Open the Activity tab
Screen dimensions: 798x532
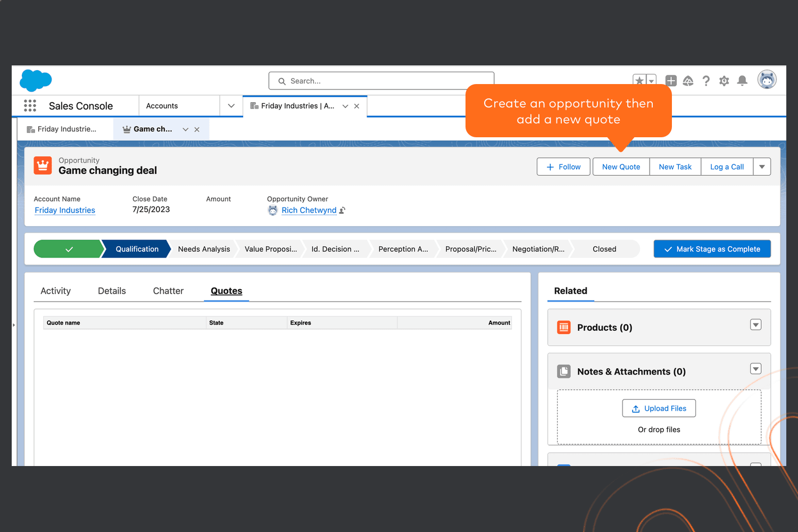[56, 291]
